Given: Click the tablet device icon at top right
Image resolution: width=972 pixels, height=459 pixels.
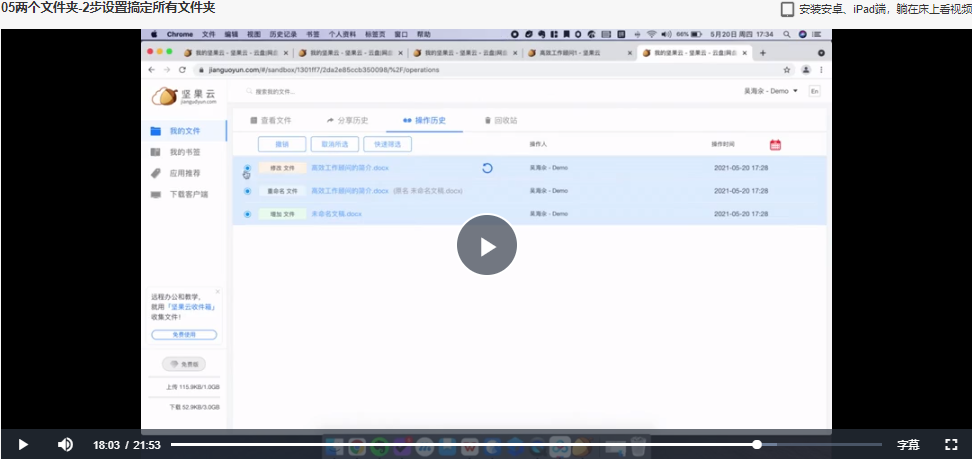Looking at the screenshot, I should click(787, 9).
